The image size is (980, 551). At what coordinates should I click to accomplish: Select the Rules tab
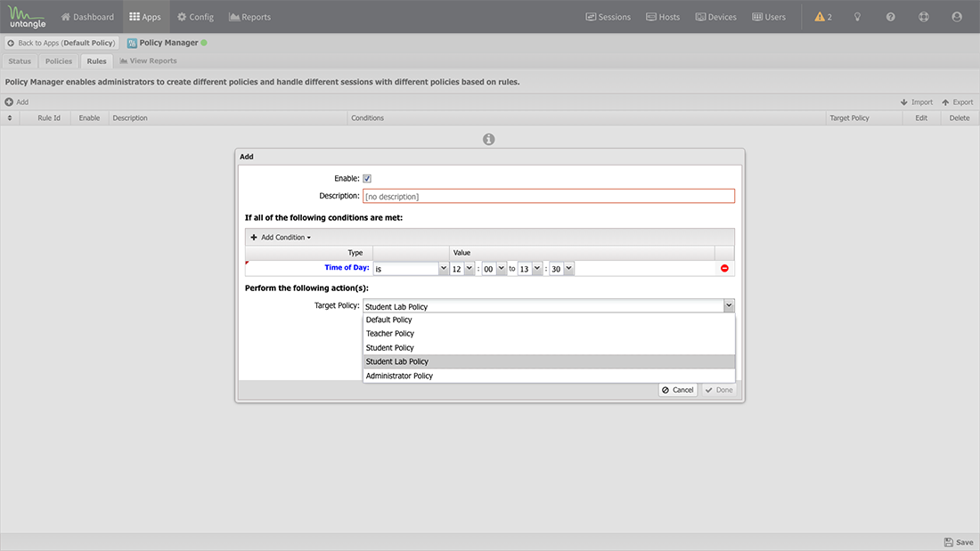(x=96, y=61)
